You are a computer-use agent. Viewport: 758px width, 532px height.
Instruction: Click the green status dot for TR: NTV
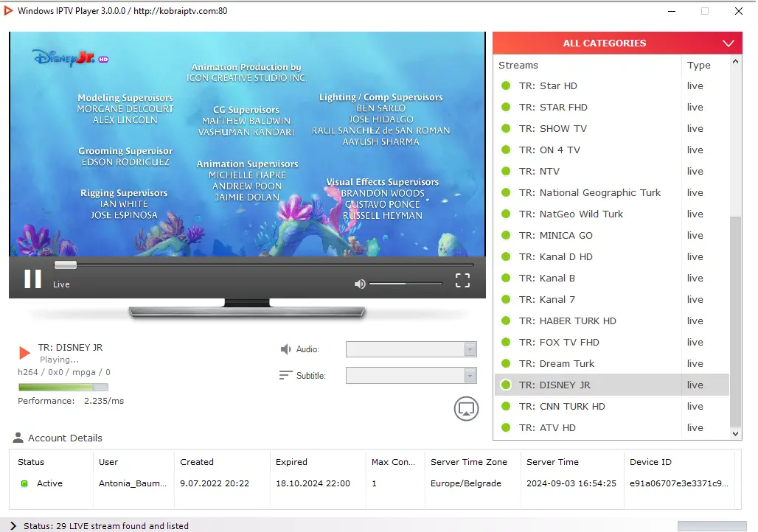(x=506, y=171)
